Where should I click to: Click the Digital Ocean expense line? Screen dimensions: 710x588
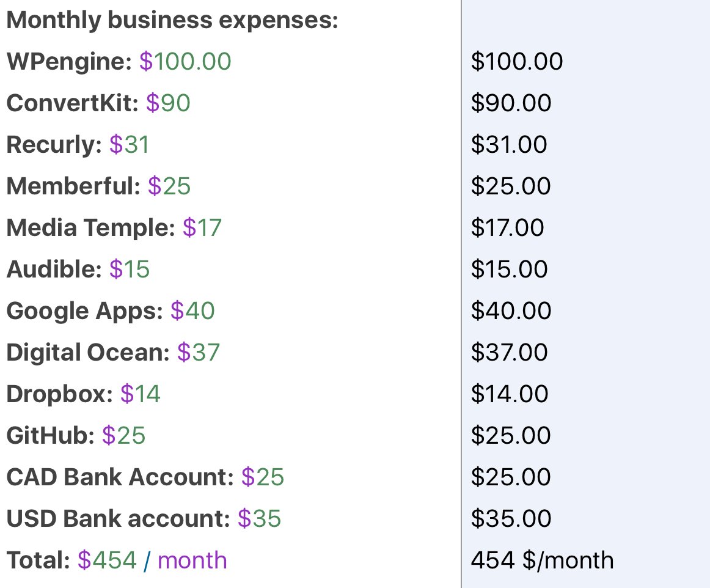112,353
